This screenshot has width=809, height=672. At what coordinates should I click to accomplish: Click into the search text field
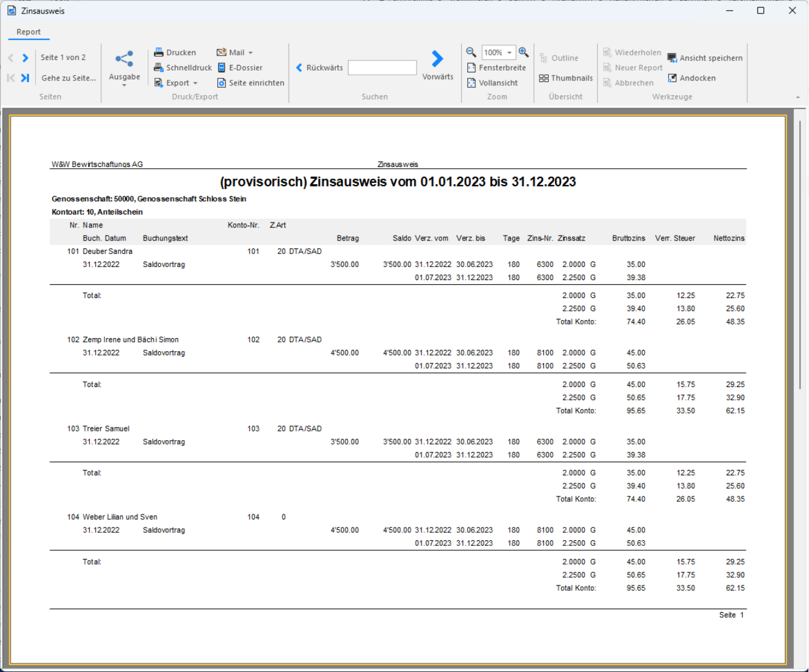point(382,67)
